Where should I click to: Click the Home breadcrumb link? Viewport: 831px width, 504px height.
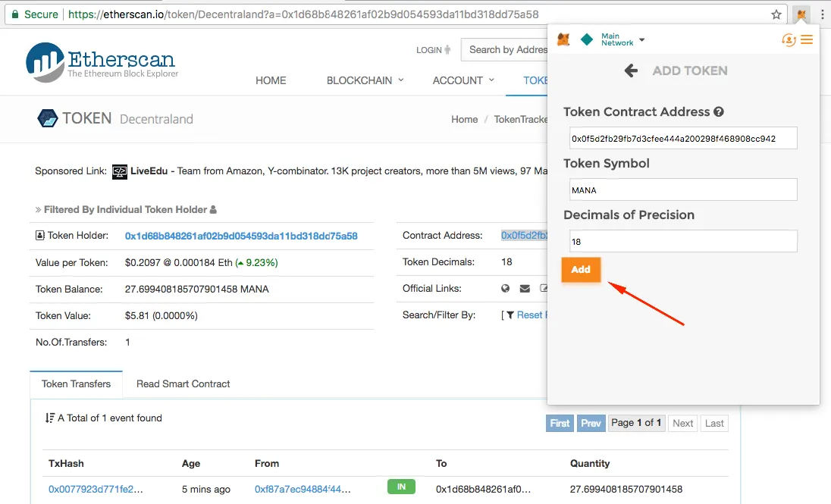pyautogui.click(x=464, y=119)
